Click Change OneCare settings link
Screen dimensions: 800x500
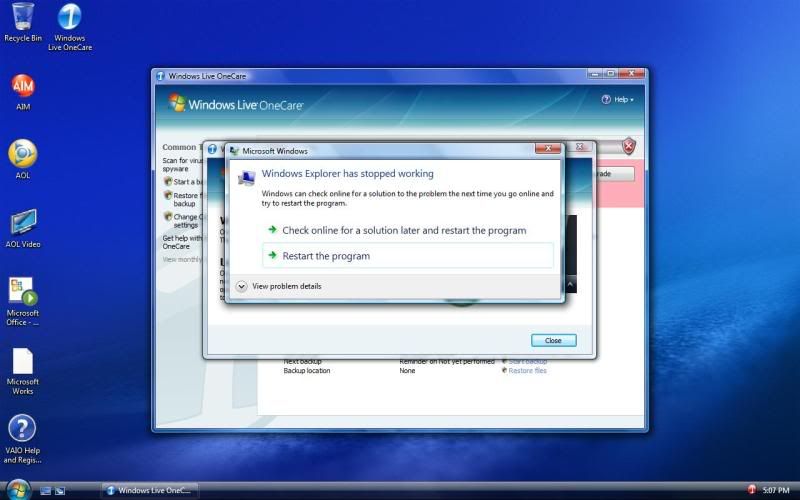pyautogui.click(x=187, y=220)
